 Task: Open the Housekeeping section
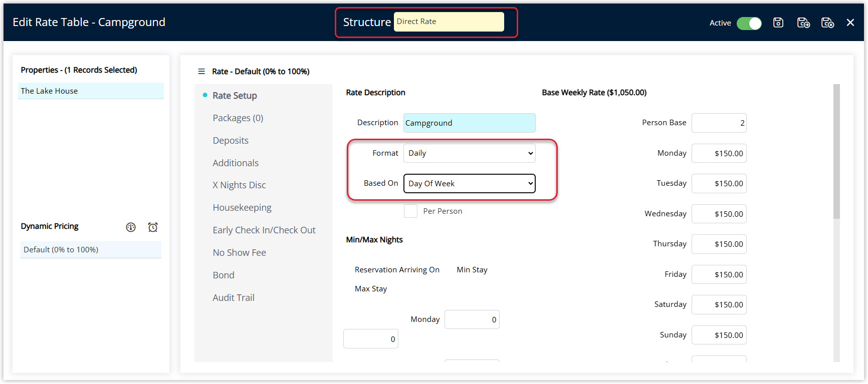(x=242, y=208)
